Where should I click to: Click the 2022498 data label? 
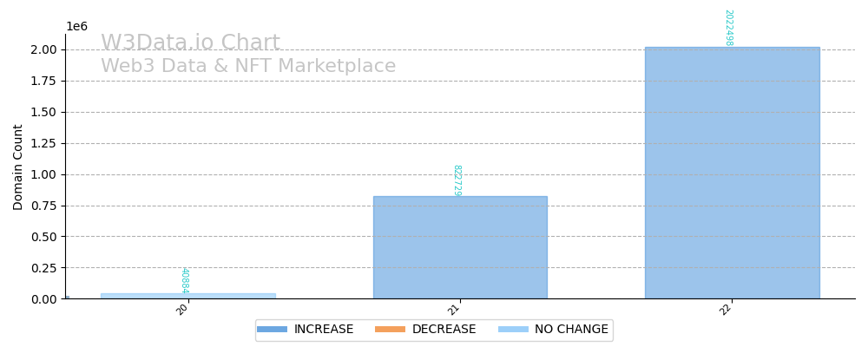pyautogui.click(x=728, y=28)
